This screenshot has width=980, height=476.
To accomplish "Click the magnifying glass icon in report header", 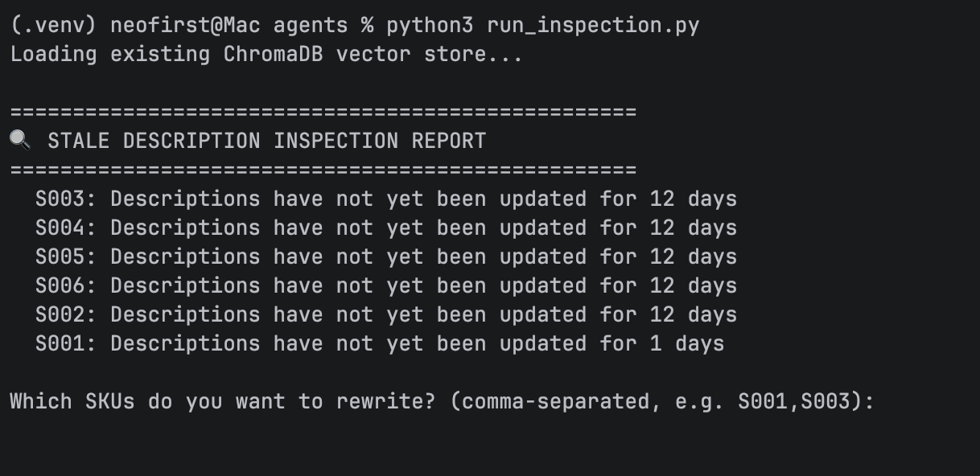I will pos(20,141).
